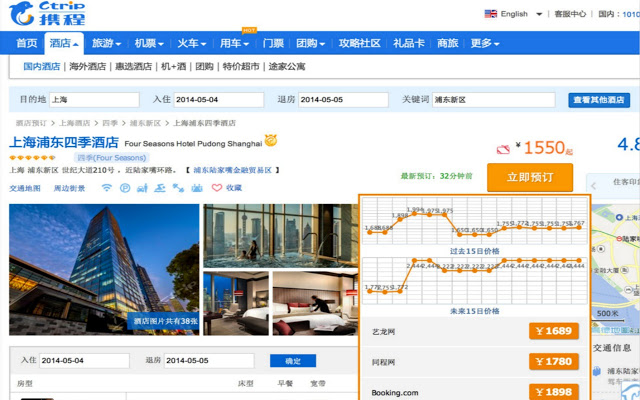Viewport: 640px width, 400px height.
Task: Expand the 旅游 navigation menu
Action: [x=106, y=43]
